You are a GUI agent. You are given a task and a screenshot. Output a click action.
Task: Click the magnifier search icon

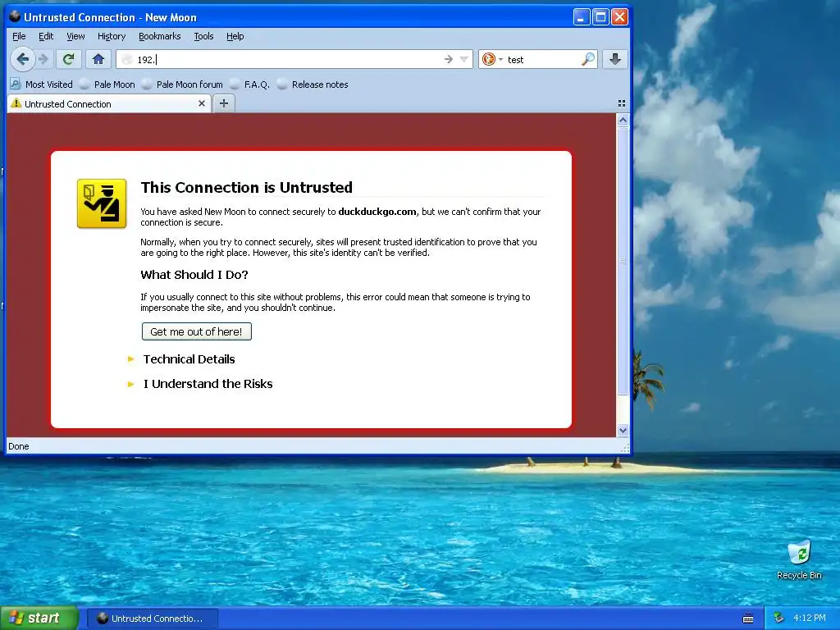587,59
